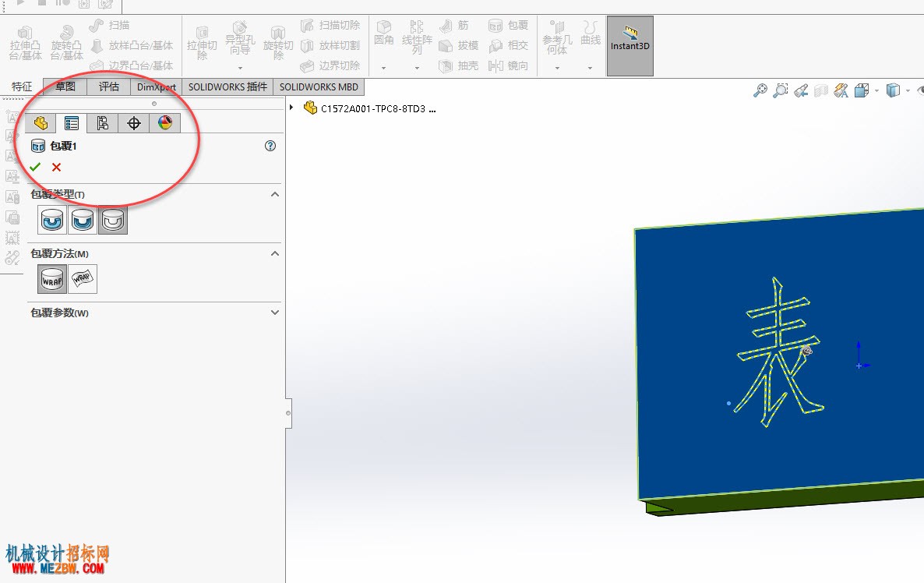The image size is (924, 583).
Task: Switch to the 特征 tab
Action: pyautogui.click(x=22, y=87)
